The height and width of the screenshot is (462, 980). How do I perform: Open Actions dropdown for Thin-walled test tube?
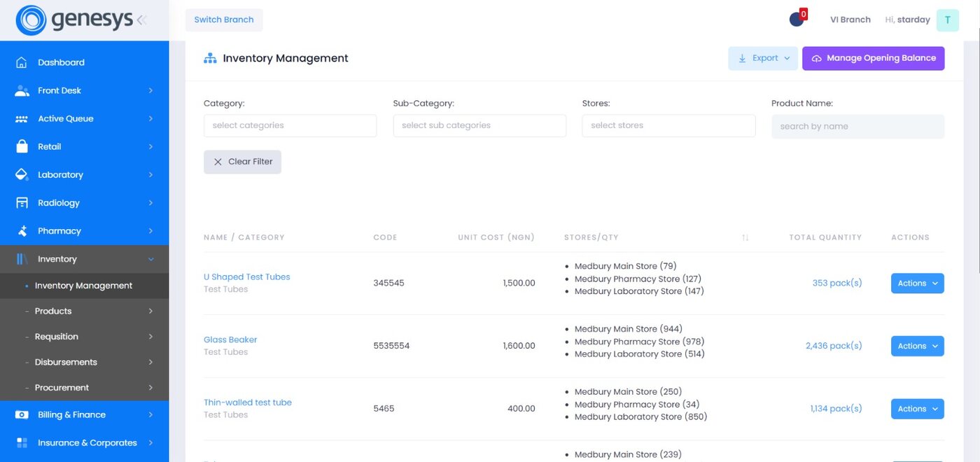point(917,409)
